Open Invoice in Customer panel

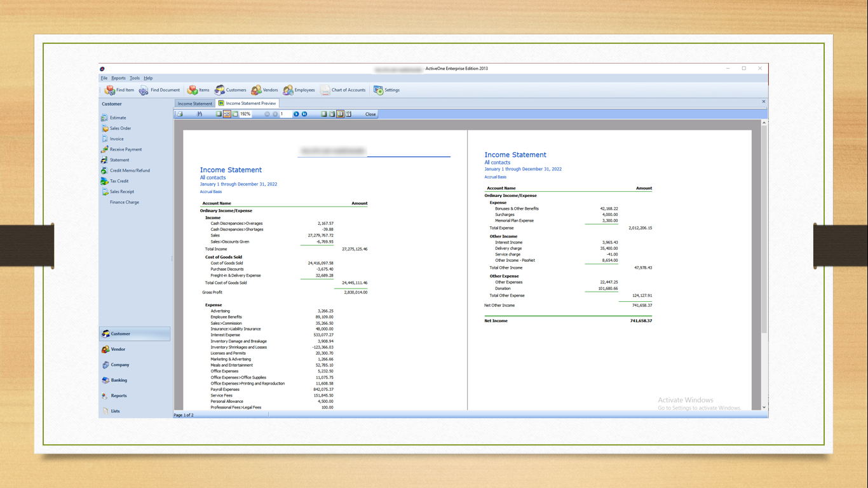pos(112,139)
